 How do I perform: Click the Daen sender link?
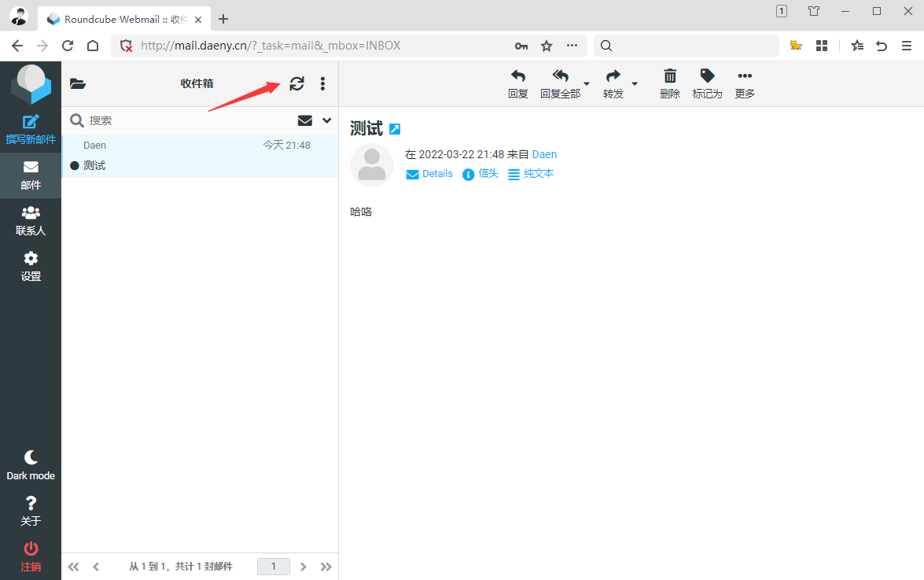coord(544,154)
